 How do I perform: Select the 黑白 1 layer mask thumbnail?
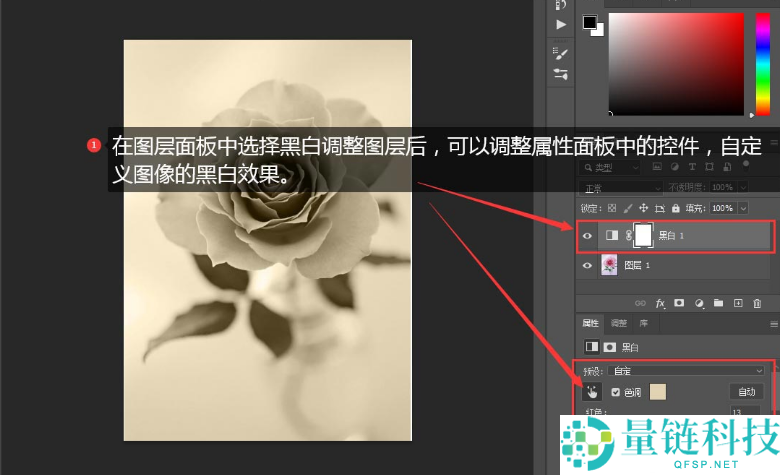pos(643,236)
